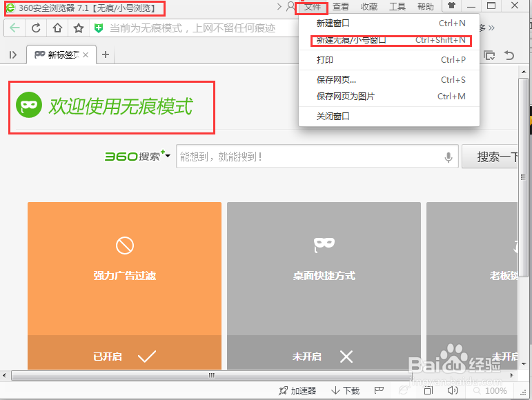This screenshot has width=532, height=400.
Task: Click the window split icon in status bar
Action: [428, 390]
